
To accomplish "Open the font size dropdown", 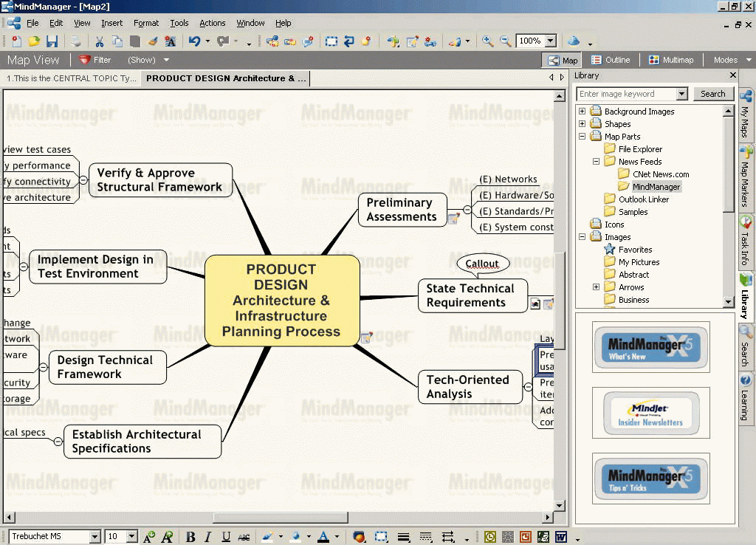I will pos(131,536).
